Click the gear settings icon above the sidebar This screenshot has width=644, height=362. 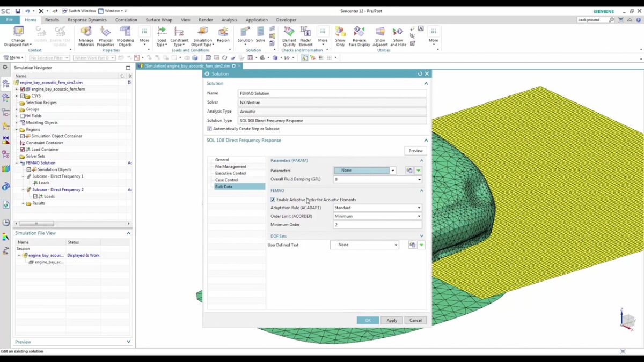pyautogui.click(x=5, y=68)
